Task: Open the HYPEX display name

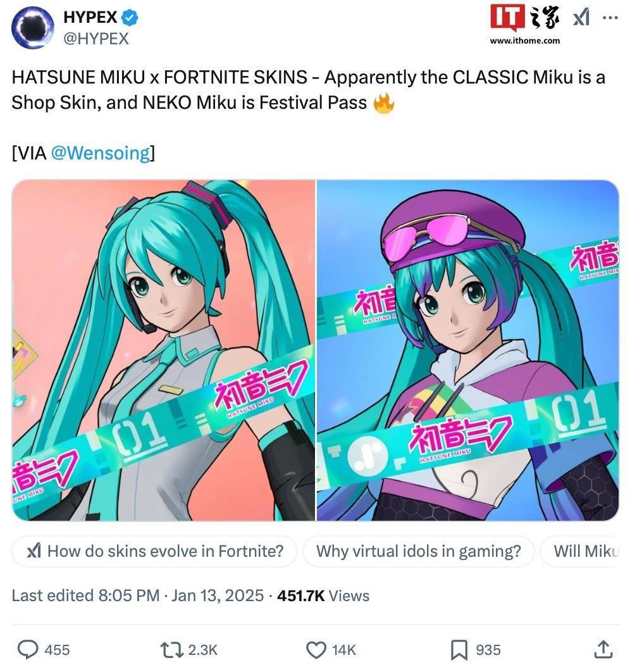Action: coord(90,17)
